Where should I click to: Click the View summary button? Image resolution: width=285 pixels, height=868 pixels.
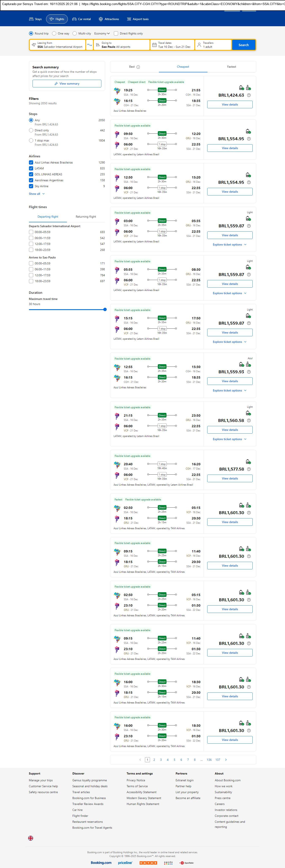pyautogui.click(x=67, y=84)
